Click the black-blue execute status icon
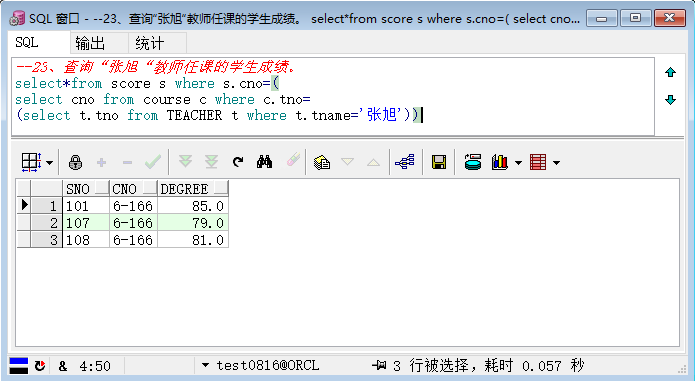This screenshot has height=381, width=695. click(x=19, y=365)
